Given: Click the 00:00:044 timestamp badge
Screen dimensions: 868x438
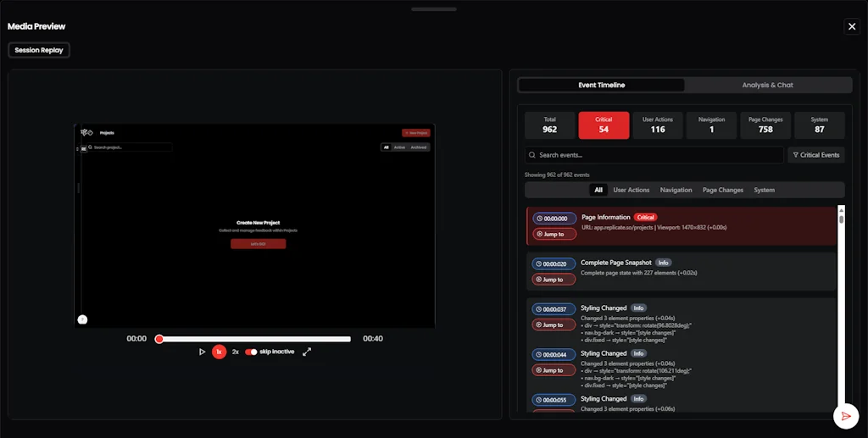Looking at the screenshot, I should [x=554, y=354].
